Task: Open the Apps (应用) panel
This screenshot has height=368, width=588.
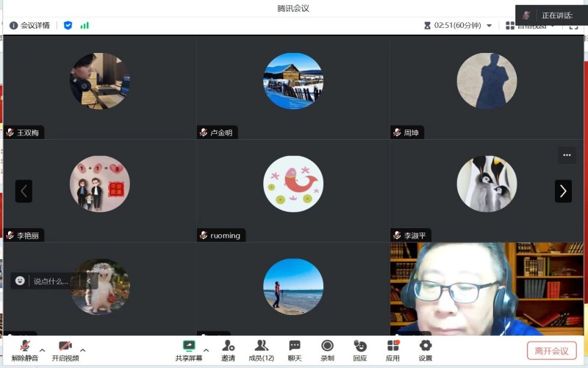Action: 392,349
